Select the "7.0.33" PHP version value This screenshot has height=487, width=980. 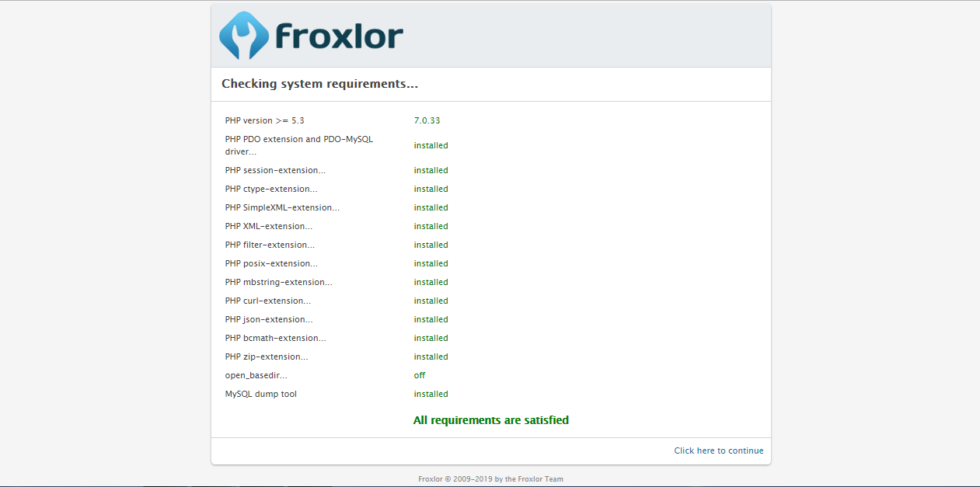coord(427,120)
